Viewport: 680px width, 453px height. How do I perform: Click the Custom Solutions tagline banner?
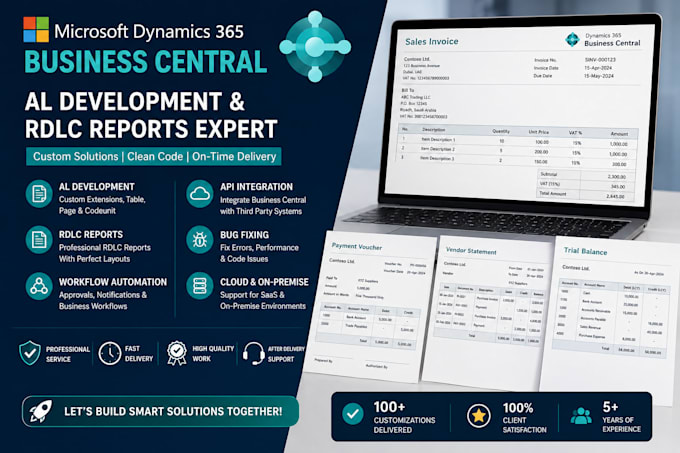tap(154, 156)
